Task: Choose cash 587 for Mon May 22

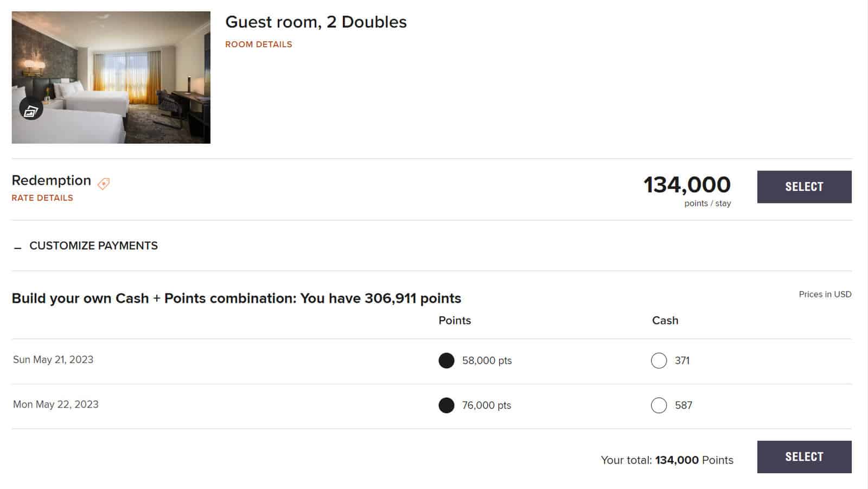Action: (x=659, y=405)
